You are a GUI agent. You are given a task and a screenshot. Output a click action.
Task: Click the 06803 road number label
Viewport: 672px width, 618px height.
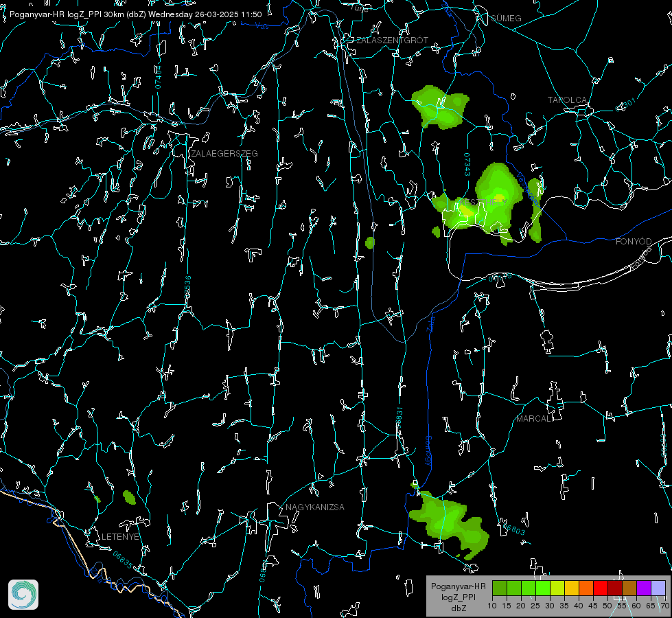click(513, 529)
